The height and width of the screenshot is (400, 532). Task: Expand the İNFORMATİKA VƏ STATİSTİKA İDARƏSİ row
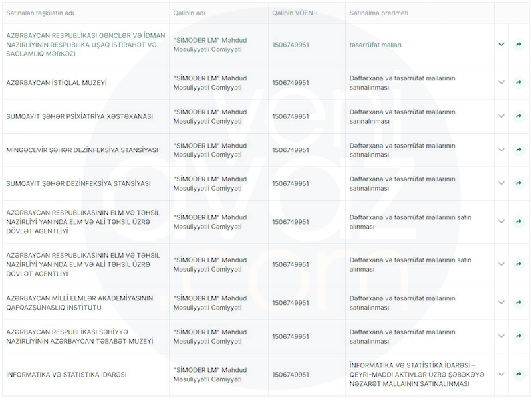coord(501,374)
